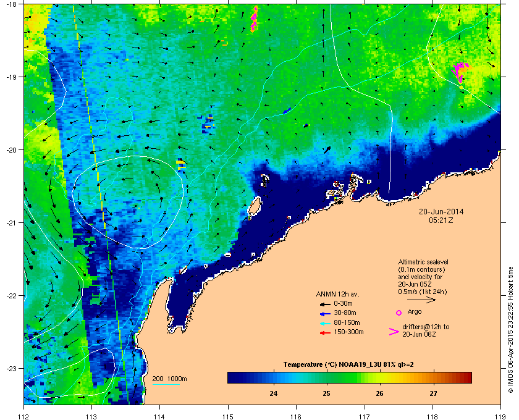Click the magenta Argo circle symbol
Image resolution: width=519 pixels, height=420 pixels.
coord(399,313)
